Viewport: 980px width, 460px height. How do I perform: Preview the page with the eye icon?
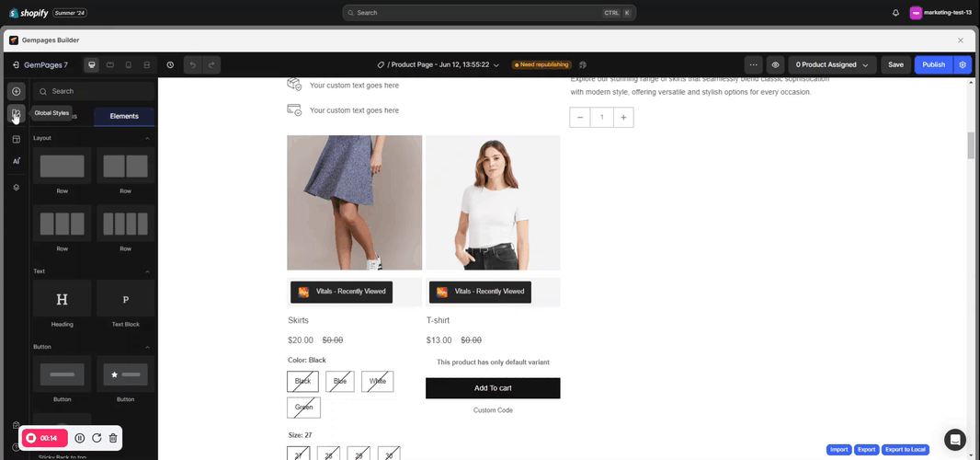(x=776, y=65)
